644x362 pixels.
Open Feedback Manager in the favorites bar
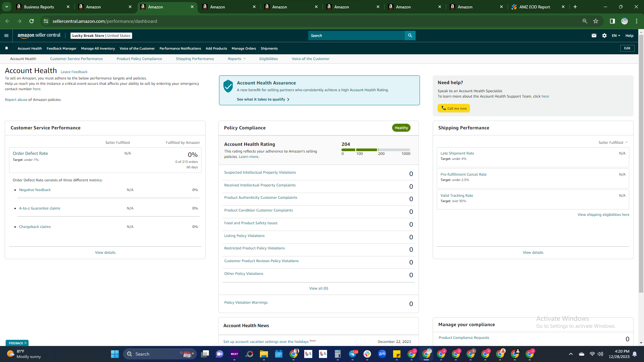pyautogui.click(x=61, y=48)
